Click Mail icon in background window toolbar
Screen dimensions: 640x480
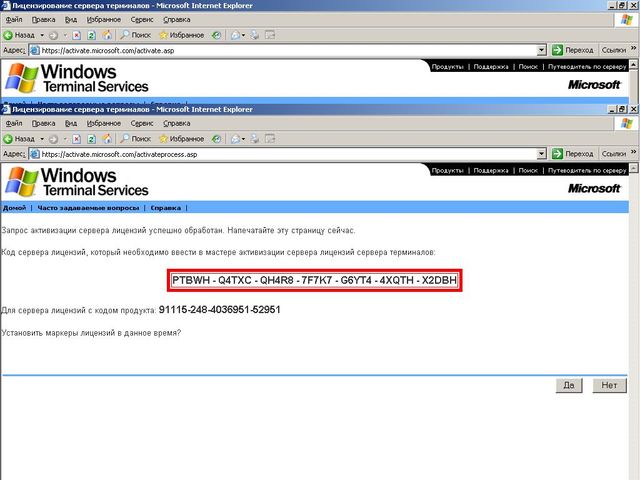click(236, 35)
